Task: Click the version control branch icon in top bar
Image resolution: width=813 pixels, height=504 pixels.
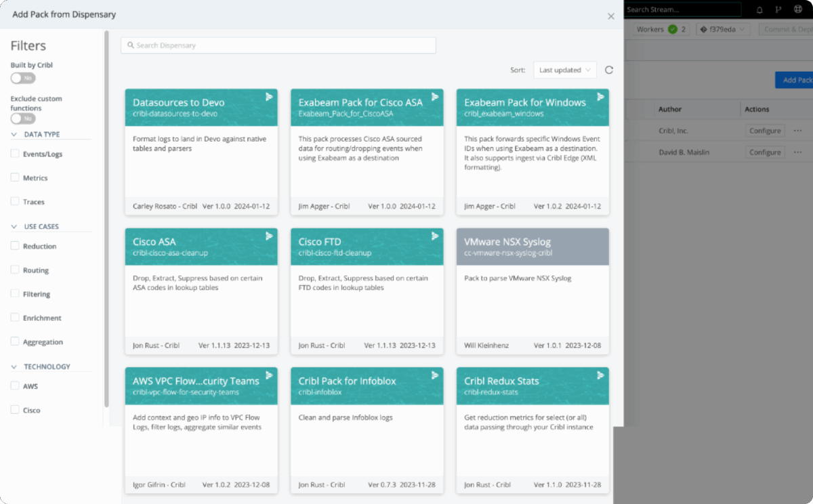Action: [778, 9]
